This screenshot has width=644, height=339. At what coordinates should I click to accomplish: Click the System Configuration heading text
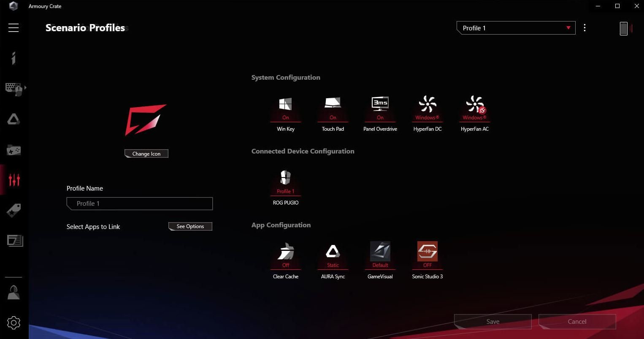click(286, 78)
